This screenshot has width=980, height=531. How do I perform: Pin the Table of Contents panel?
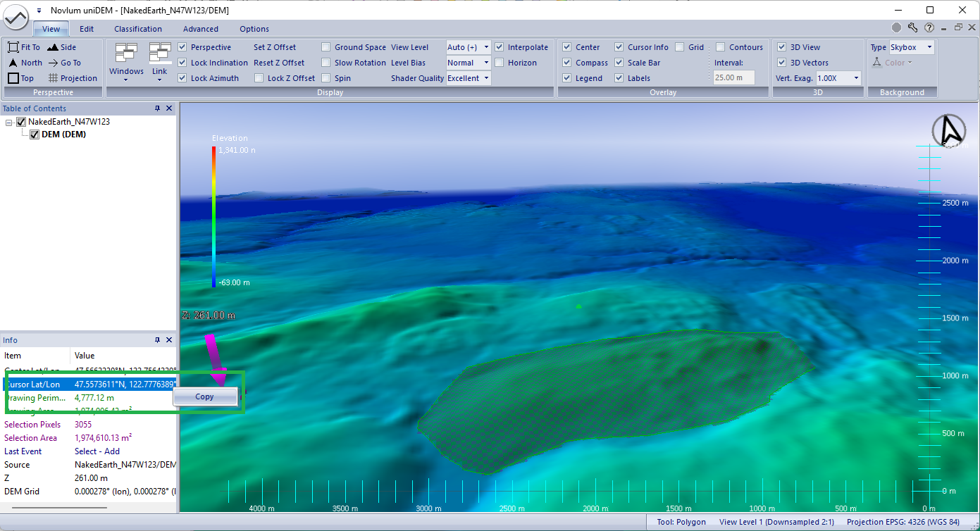pyautogui.click(x=158, y=108)
